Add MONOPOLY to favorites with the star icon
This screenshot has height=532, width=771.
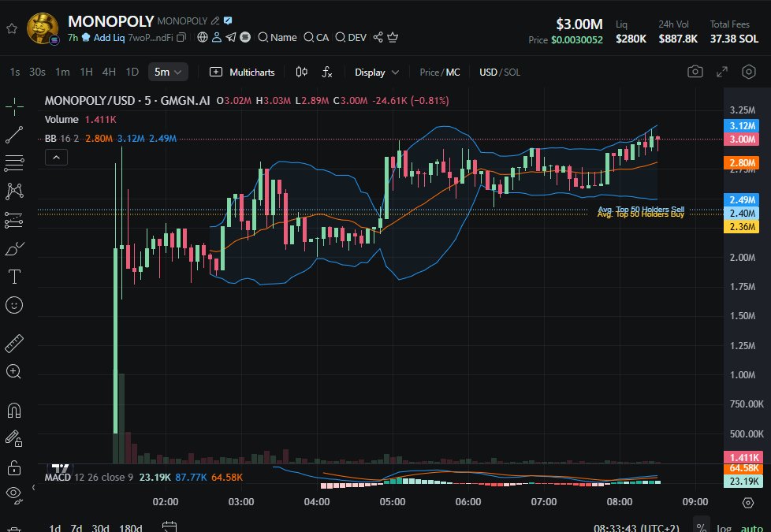pos(12,28)
